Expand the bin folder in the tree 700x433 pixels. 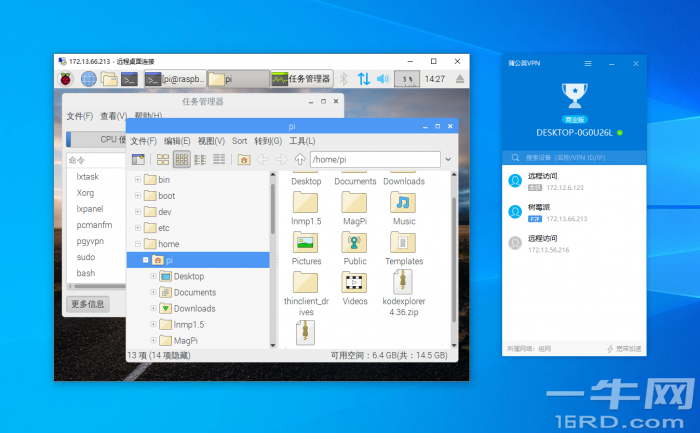tap(138, 179)
